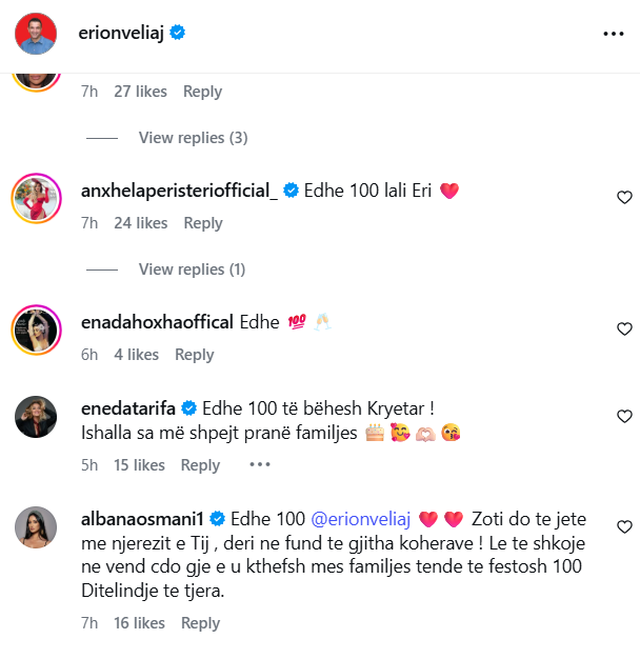
Task: View the 24 likes on the anxhelaperisteriofficial_ comment
Action: (x=141, y=223)
